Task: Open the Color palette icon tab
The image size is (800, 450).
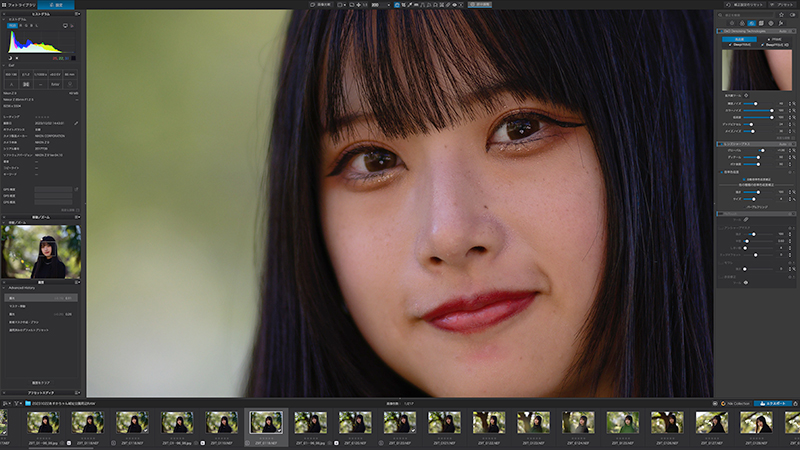Action: click(742, 23)
